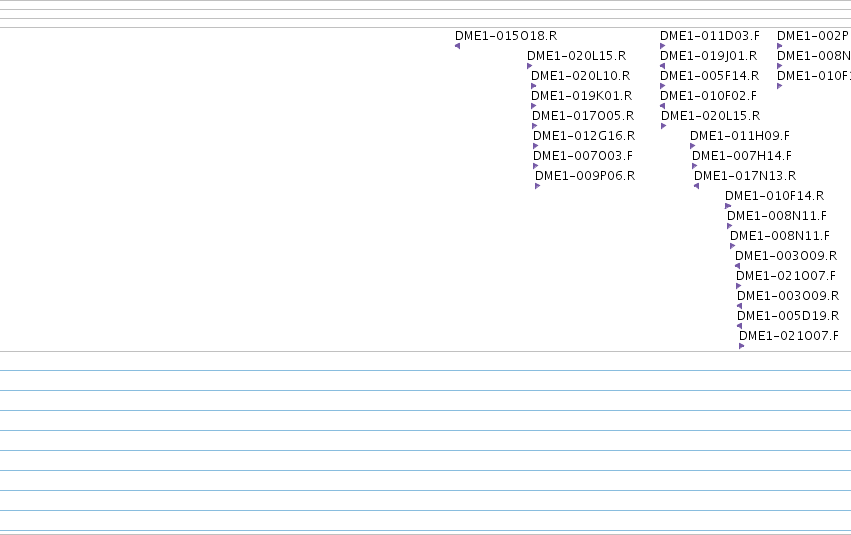Click on DME1-005F14.R label
Screen dimensions: 851x535
point(709,76)
